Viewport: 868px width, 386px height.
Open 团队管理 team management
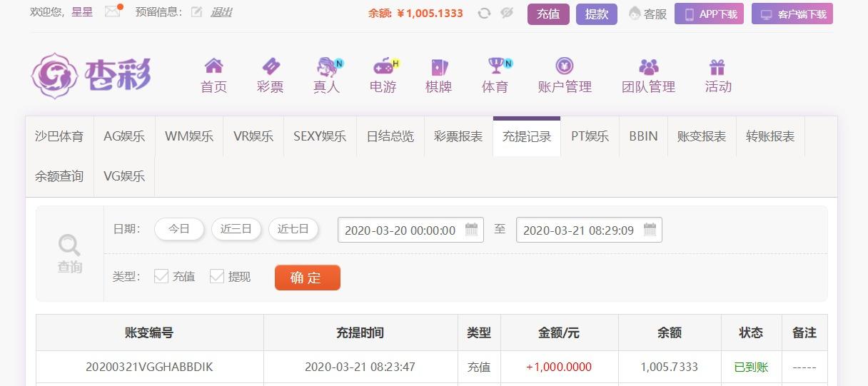648,76
